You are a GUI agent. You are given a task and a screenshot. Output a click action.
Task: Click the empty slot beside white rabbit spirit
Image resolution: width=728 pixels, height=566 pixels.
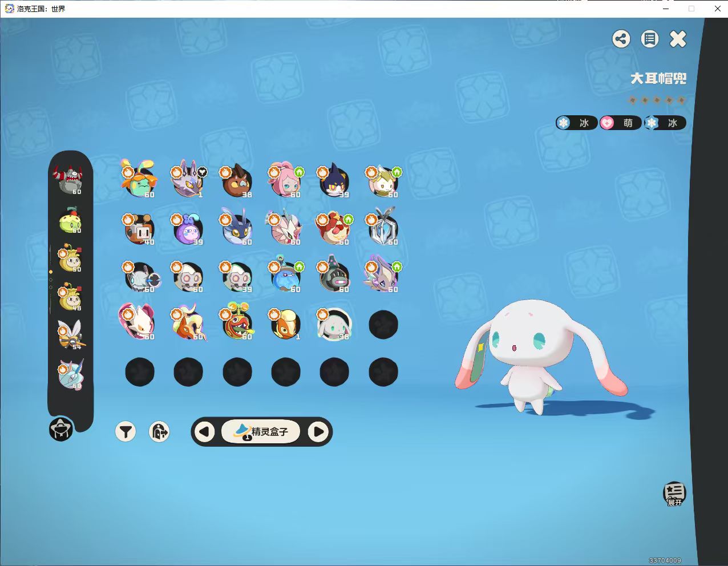[383, 325]
